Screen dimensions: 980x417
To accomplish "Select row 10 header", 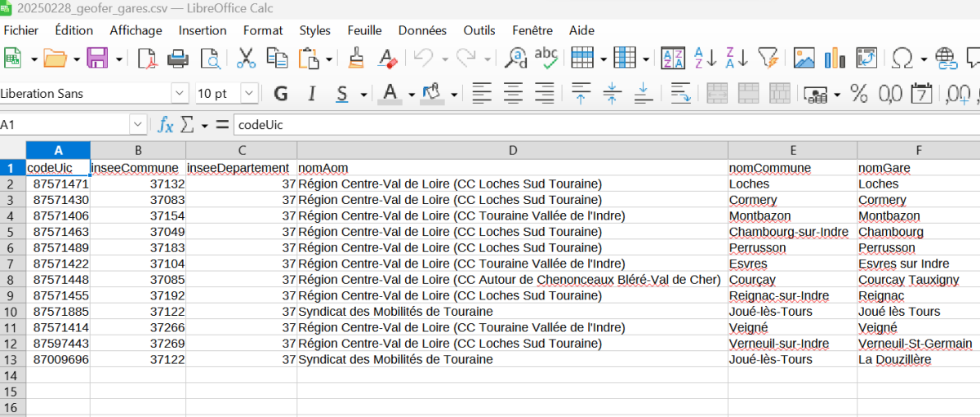I will coord(12,312).
